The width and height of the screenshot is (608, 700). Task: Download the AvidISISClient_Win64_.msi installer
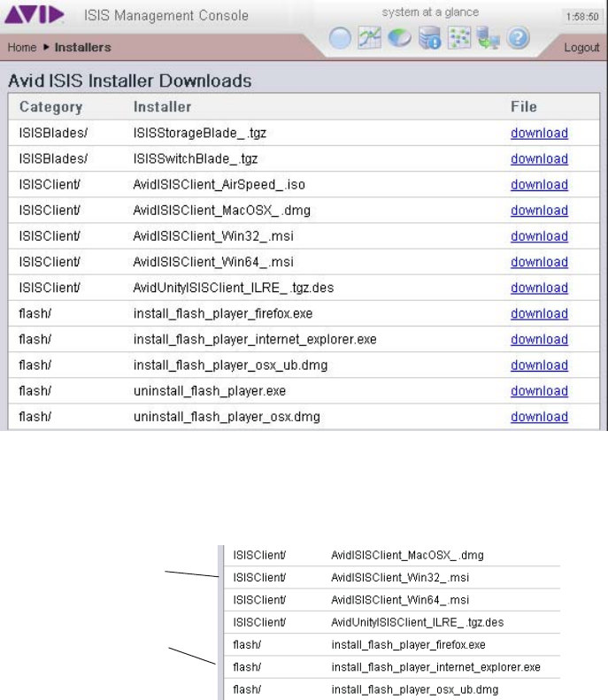(539, 262)
